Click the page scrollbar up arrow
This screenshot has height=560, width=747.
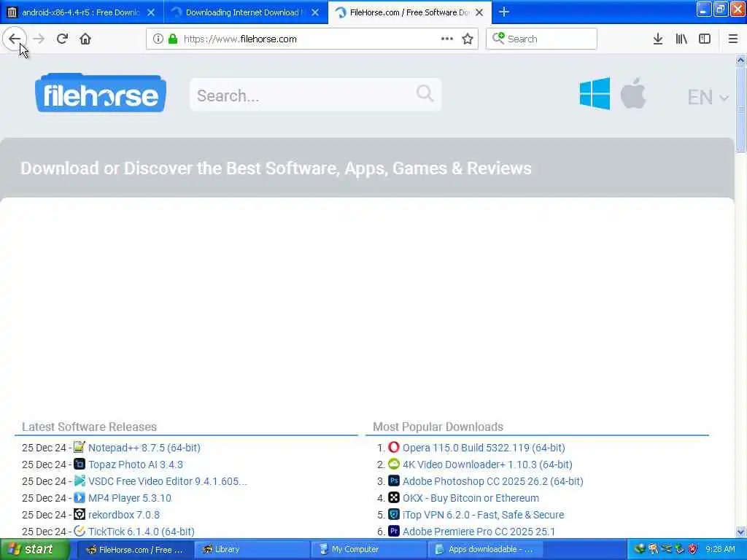[740, 60]
